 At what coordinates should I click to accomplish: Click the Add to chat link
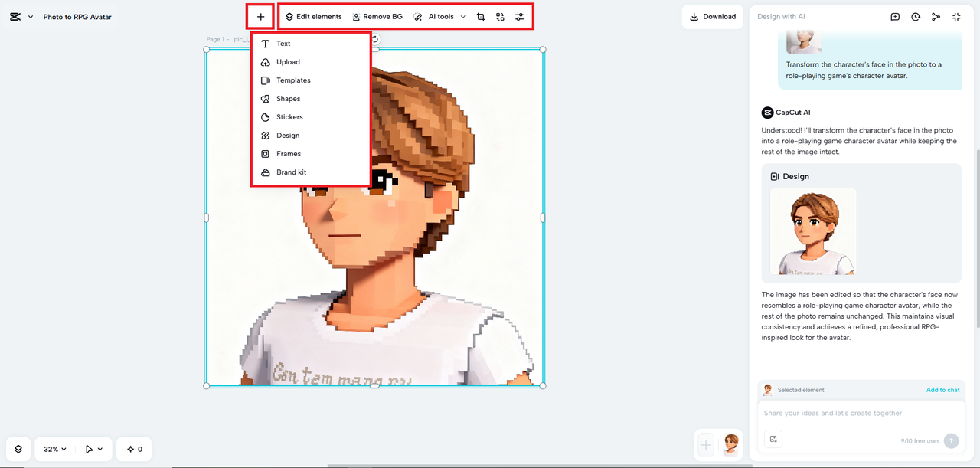942,390
